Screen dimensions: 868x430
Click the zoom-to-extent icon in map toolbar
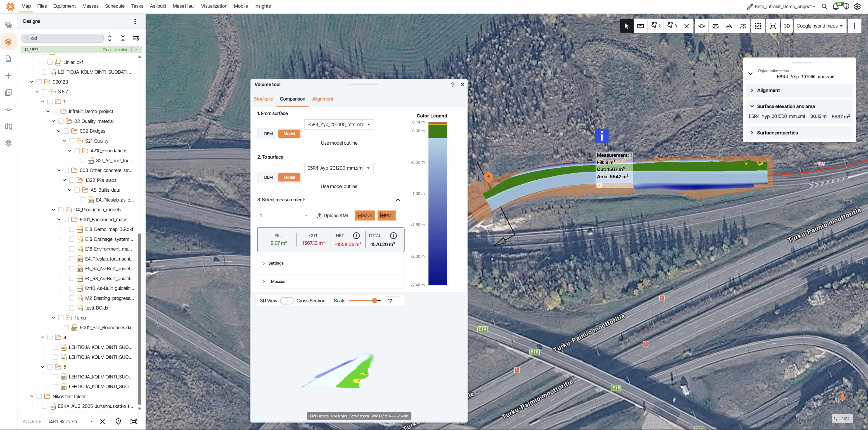coord(773,26)
